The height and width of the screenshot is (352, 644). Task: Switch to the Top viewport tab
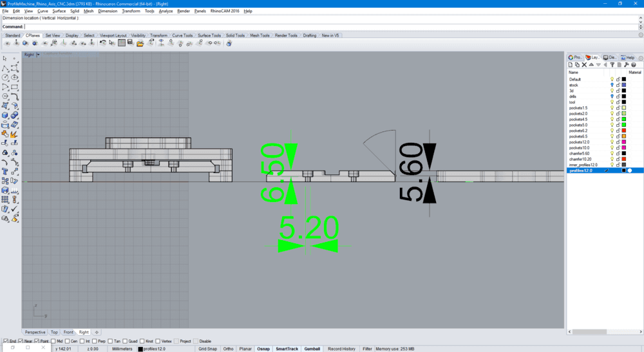click(x=54, y=332)
